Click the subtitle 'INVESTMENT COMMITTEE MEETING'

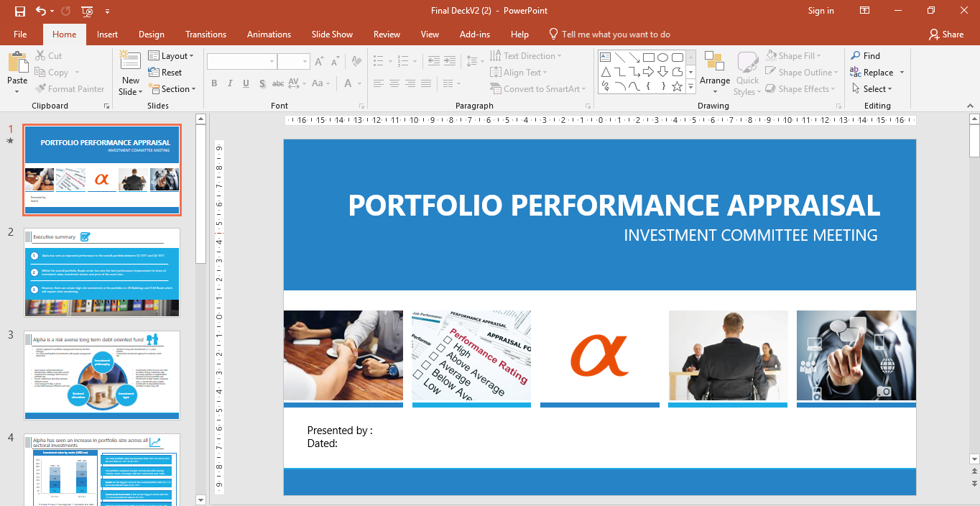751,235
